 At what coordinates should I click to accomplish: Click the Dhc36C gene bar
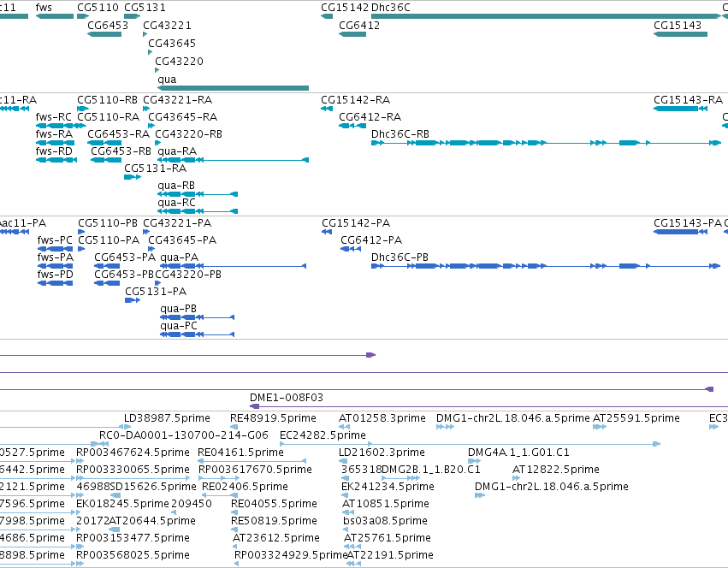[x=546, y=16]
